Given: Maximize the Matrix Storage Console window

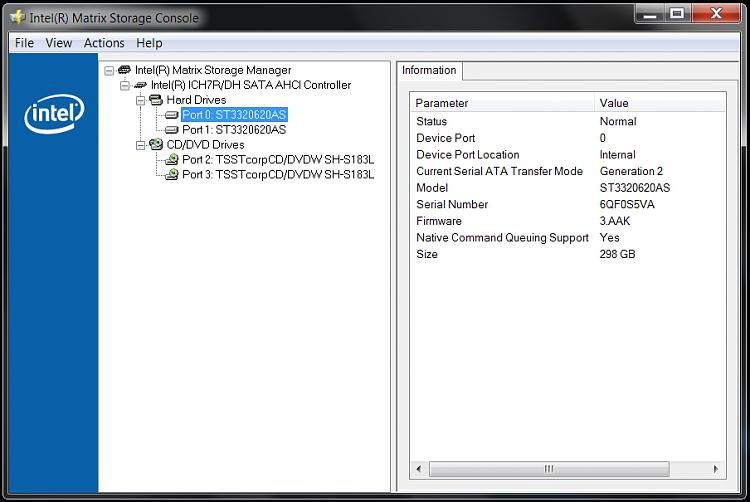Looking at the screenshot, I should pos(677,14).
